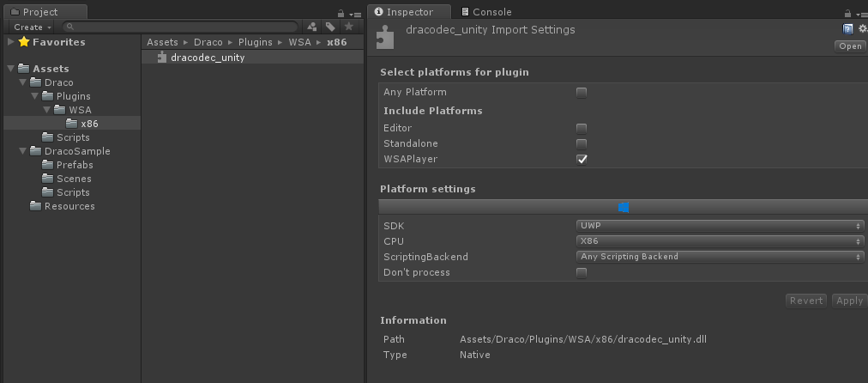Click the x86 breadcrumb label
Viewport: 868px width, 383px height.
[336, 42]
